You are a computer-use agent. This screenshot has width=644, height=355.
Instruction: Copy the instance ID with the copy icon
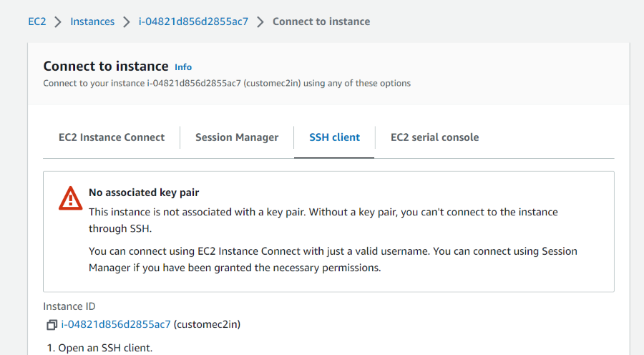(x=52, y=325)
